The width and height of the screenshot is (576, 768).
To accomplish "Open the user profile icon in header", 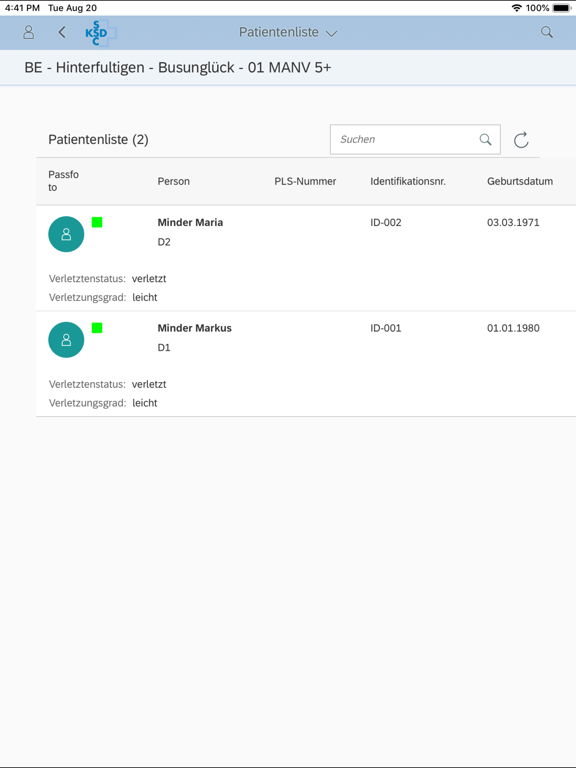I will coord(29,32).
